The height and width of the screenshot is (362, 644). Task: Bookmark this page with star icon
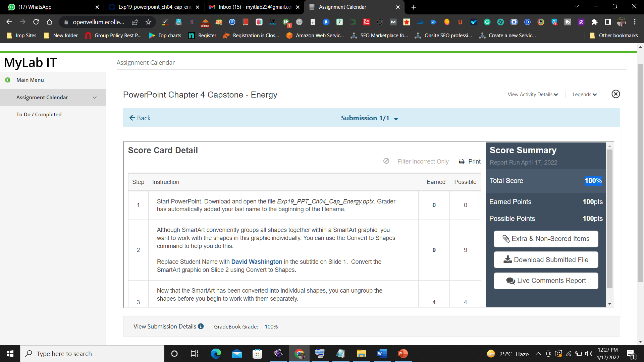coord(148,22)
